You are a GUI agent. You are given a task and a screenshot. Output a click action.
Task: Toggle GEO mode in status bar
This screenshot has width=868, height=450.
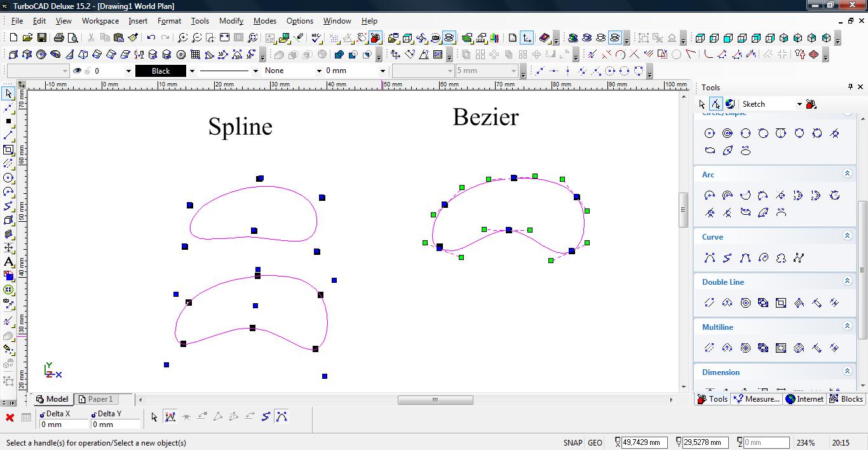click(595, 443)
